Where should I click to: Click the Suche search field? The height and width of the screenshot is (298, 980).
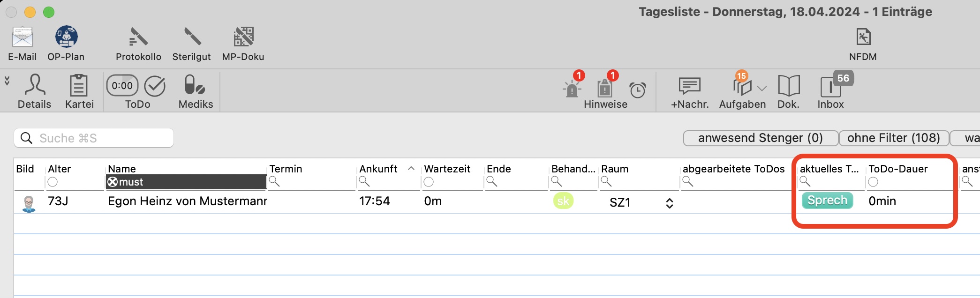coord(94,138)
